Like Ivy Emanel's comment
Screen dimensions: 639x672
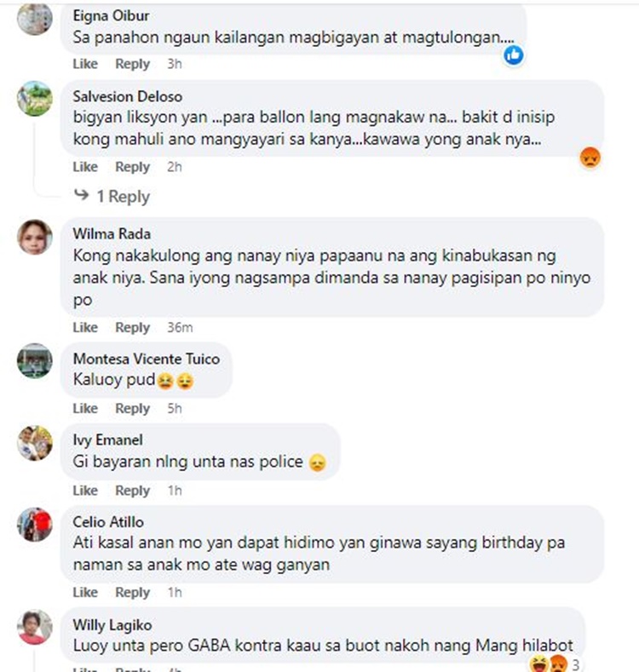[85, 491]
